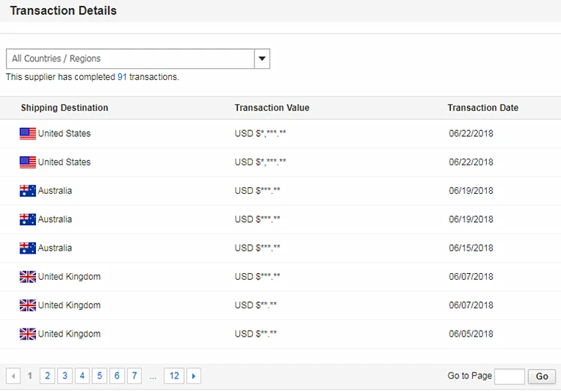This screenshot has height=392, width=561.
Task: Select page 5 in the pagination
Action: pos(99,376)
